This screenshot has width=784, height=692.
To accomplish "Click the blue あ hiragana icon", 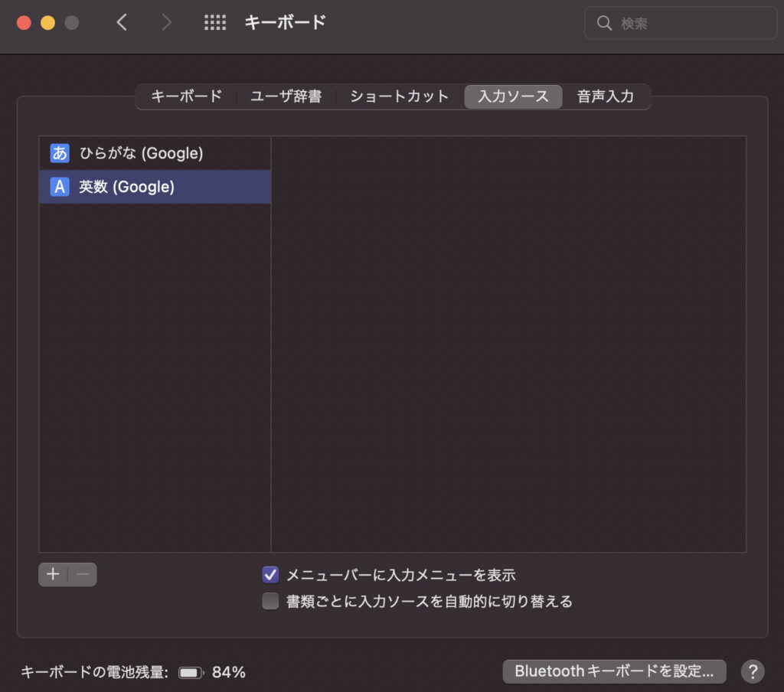I will point(60,153).
